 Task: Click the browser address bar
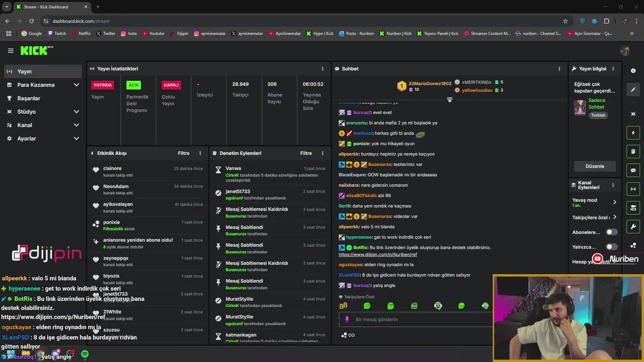coord(302,21)
